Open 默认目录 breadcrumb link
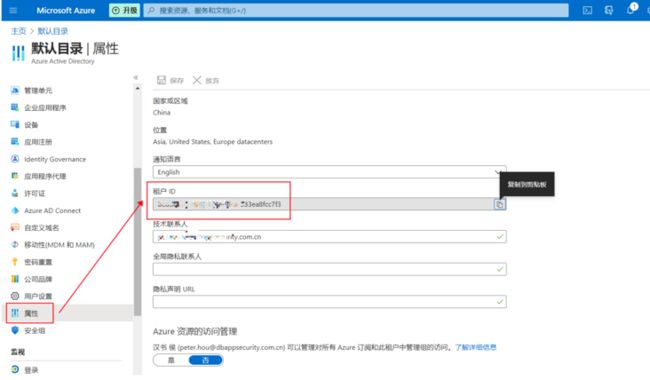 pos(53,31)
